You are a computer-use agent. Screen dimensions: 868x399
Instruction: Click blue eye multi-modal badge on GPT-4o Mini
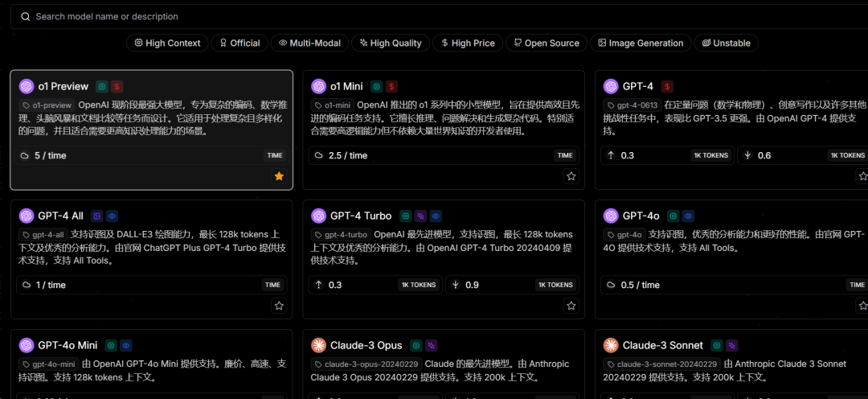[x=126, y=346]
